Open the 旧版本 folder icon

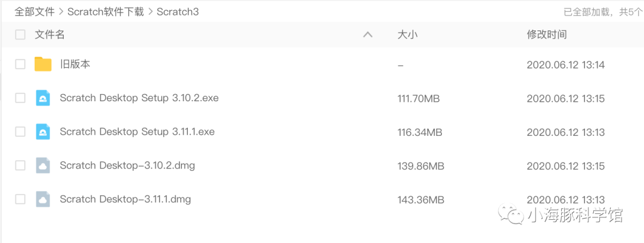[43, 64]
